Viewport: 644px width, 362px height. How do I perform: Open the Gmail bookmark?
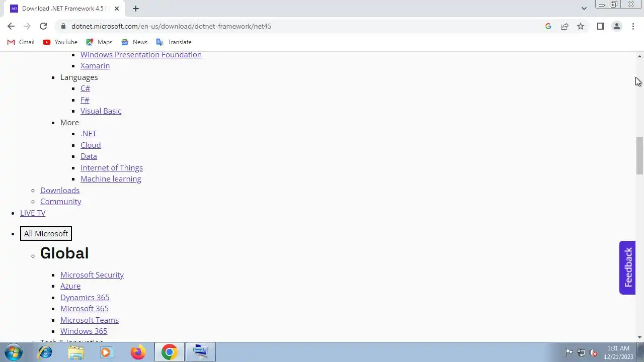coord(21,42)
